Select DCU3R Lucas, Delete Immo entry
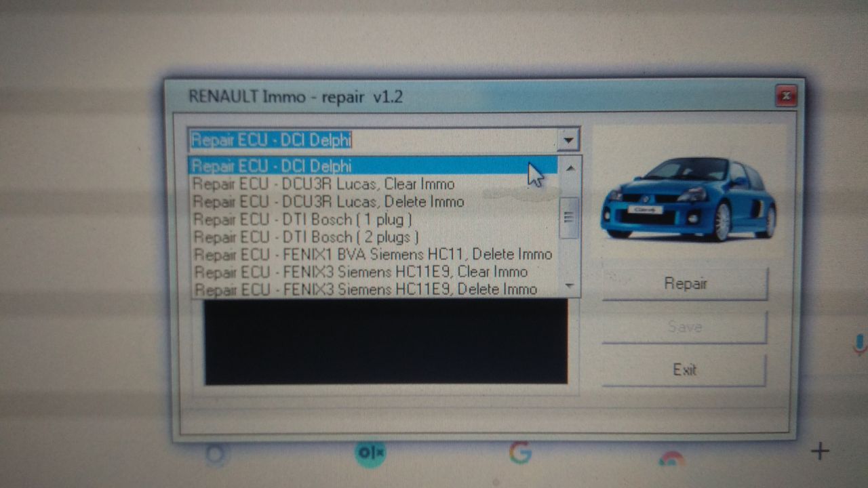The width and height of the screenshot is (868, 488). [374, 201]
